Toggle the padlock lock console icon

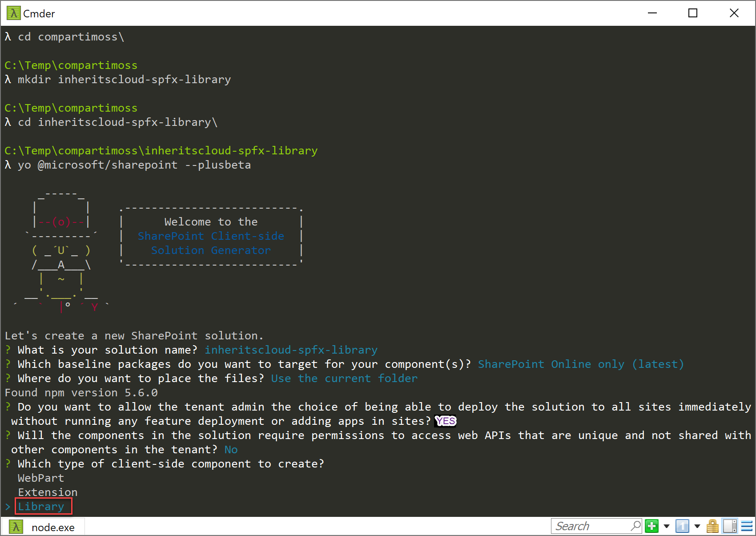click(712, 526)
